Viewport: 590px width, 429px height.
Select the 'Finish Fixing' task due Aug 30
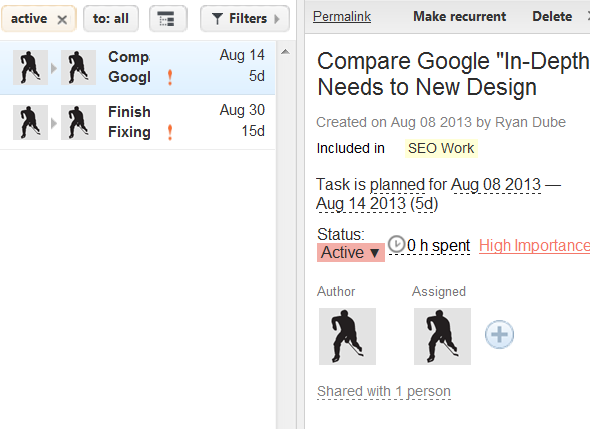click(x=138, y=122)
